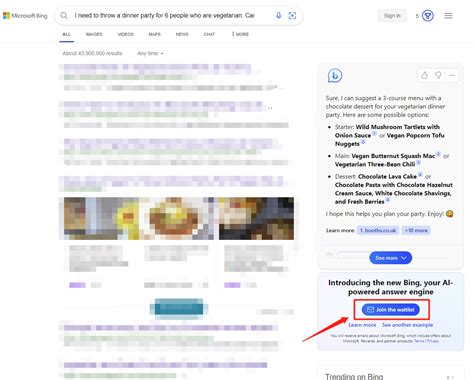Click the About 43,900,000 results text
The image size is (474, 380).
[92, 53]
